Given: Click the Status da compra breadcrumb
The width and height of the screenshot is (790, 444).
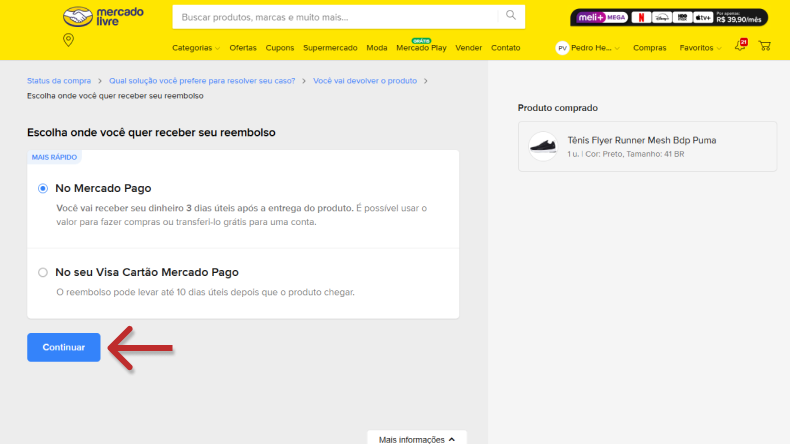Looking at the screenshot, I should click(59, 80).
